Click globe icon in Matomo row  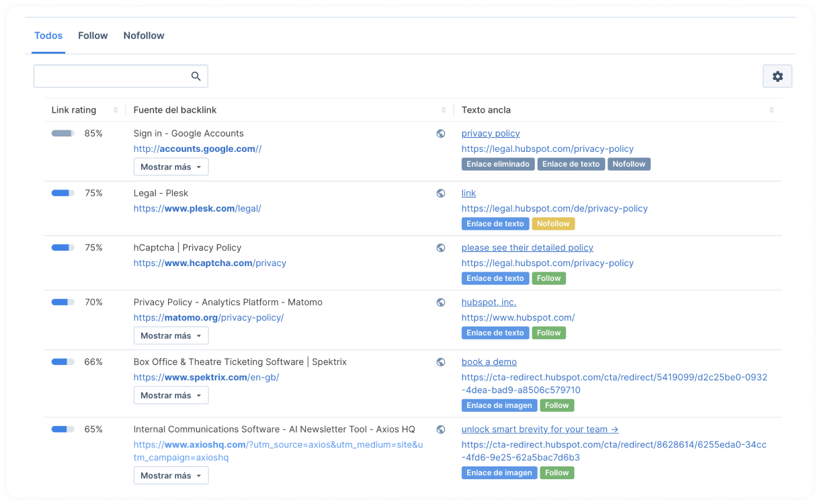tap(441, 302)
